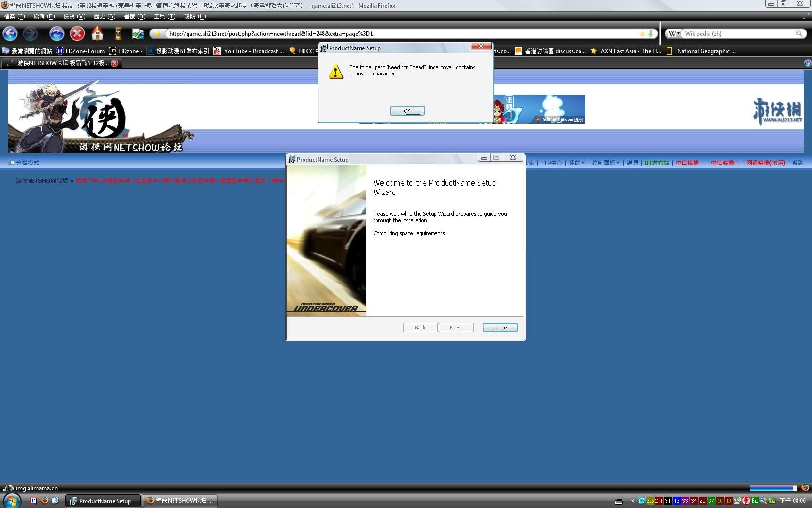Image resolution: width=812 pixels, height=508 pixels.
Task: Open 最常瀏覽的網站 bookmark folder
Action: click(x=27, y=51)
